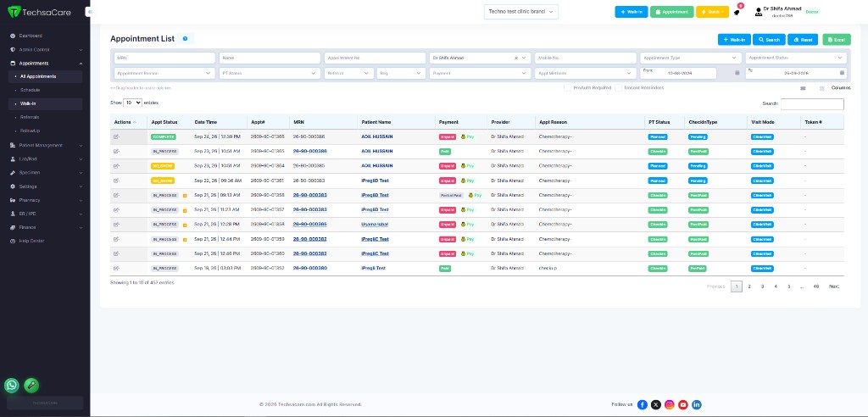868x417 pixels.
Task: Click the edit action icon for appointment 01365
Action: point(116,151)
